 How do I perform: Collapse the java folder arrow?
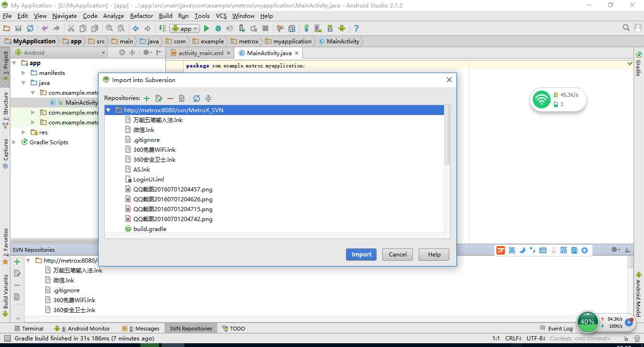pyautogui.click(x=24, y=83)
